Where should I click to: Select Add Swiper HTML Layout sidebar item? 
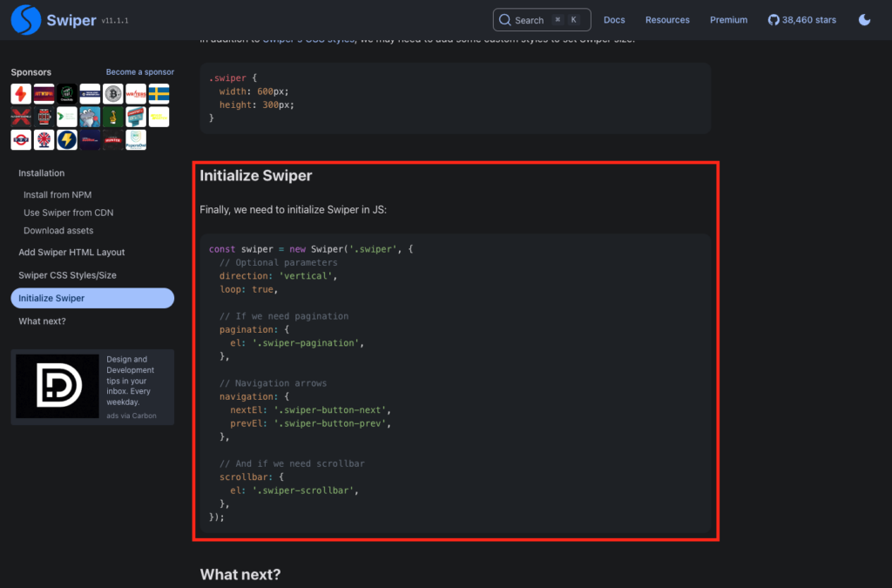[x=71, y=252]
